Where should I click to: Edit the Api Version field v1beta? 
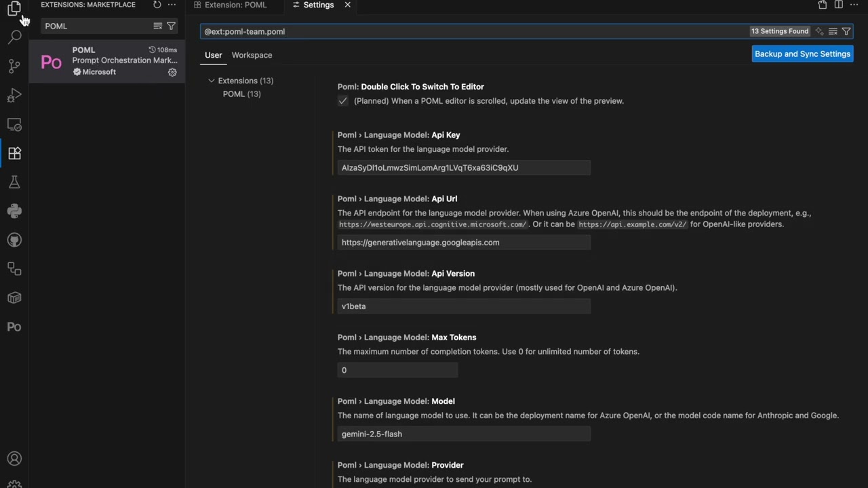464,306
